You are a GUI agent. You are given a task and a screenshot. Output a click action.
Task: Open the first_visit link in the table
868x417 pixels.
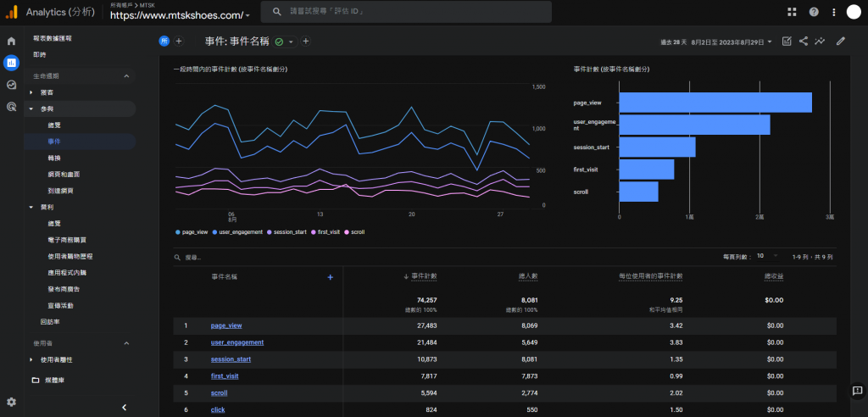[225, 376]
